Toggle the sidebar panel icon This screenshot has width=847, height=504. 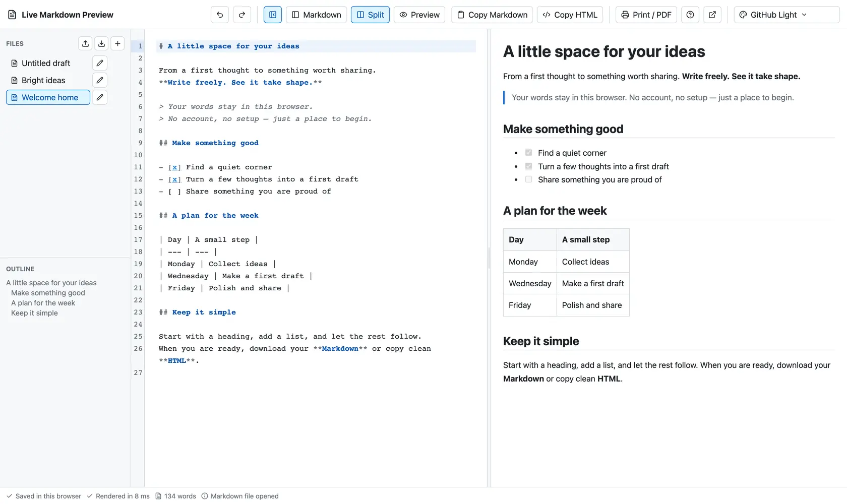[273, 15]
